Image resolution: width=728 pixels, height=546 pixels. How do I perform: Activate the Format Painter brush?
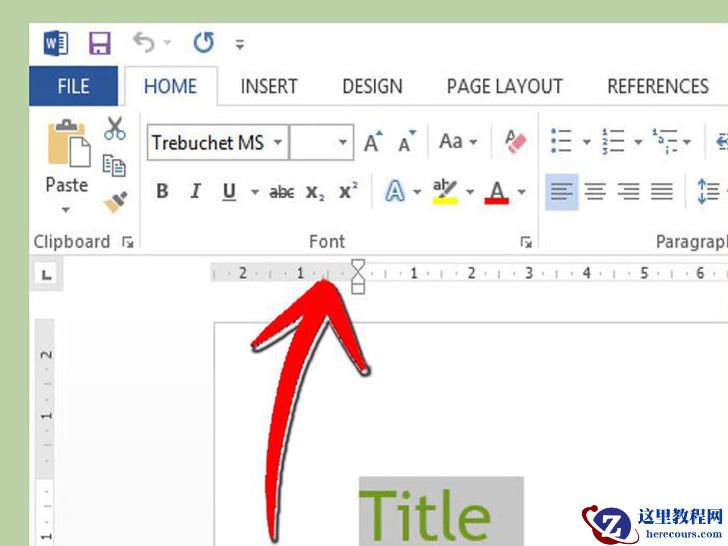[x=115, y=202]
